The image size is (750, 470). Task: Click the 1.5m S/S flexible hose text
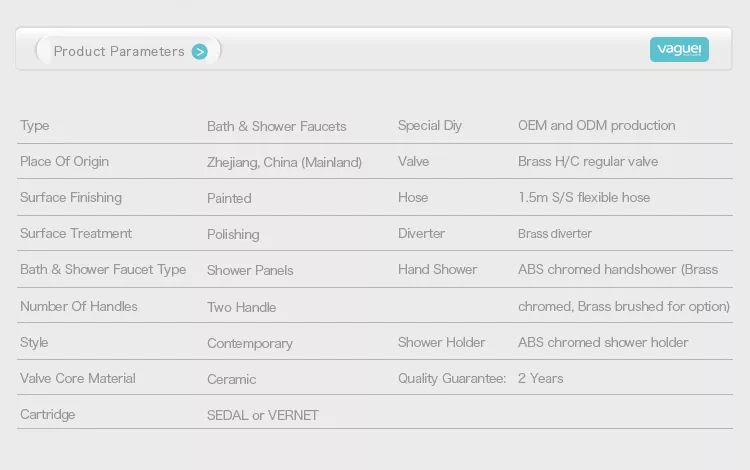(584, 197)
